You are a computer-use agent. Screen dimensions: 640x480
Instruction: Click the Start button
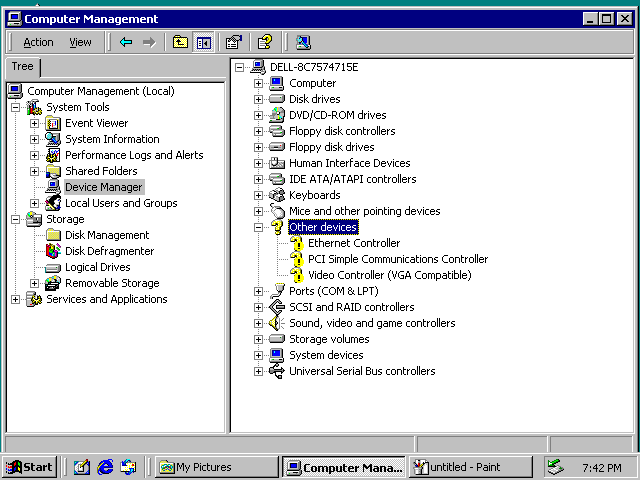(29, 467)
